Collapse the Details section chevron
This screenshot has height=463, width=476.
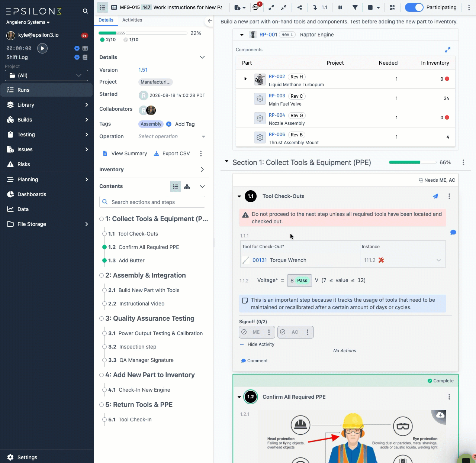(x=202, y=57)
